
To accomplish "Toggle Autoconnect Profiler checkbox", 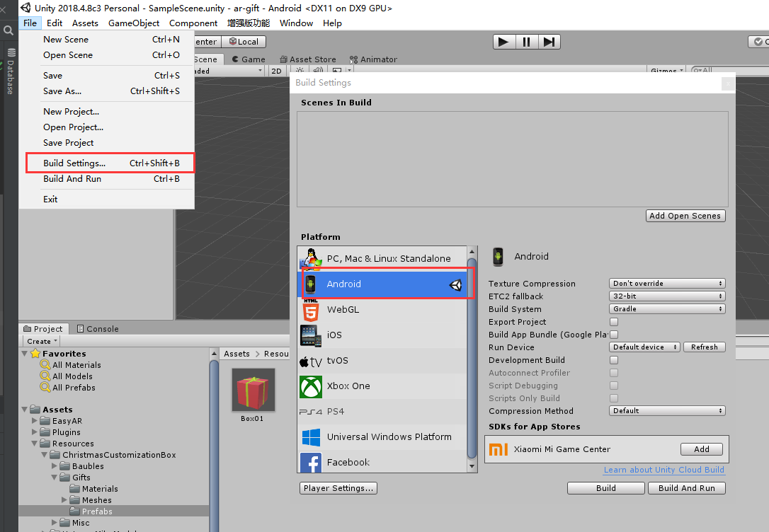I will 614,373.
